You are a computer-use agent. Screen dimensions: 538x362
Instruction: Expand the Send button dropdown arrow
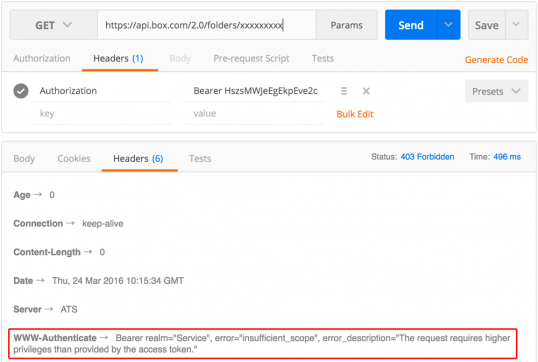pos(448,25)
